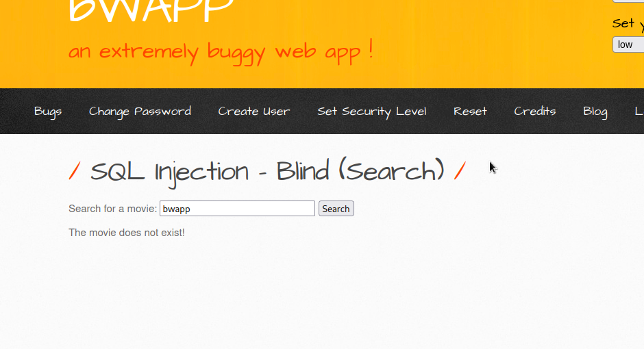Open the Credits page
The width and height of the screenshot is (644, 349).
coord(535,111)
